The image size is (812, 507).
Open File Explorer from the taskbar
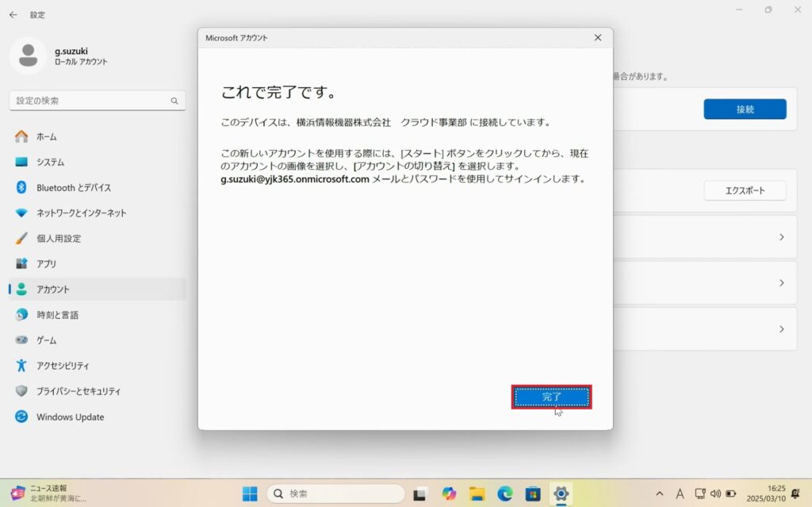coord(477,494)
